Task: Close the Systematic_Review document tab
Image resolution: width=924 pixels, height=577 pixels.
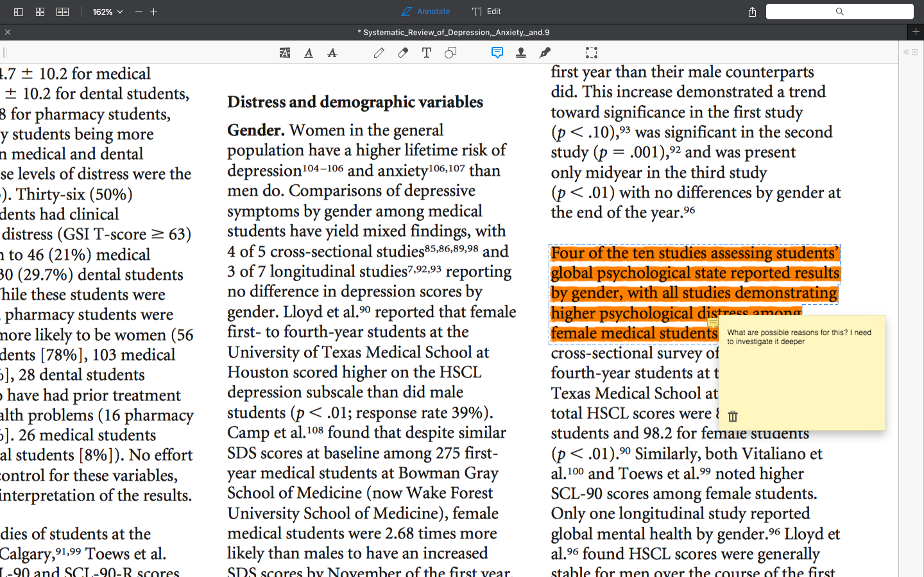Action: tap(8, 32)
